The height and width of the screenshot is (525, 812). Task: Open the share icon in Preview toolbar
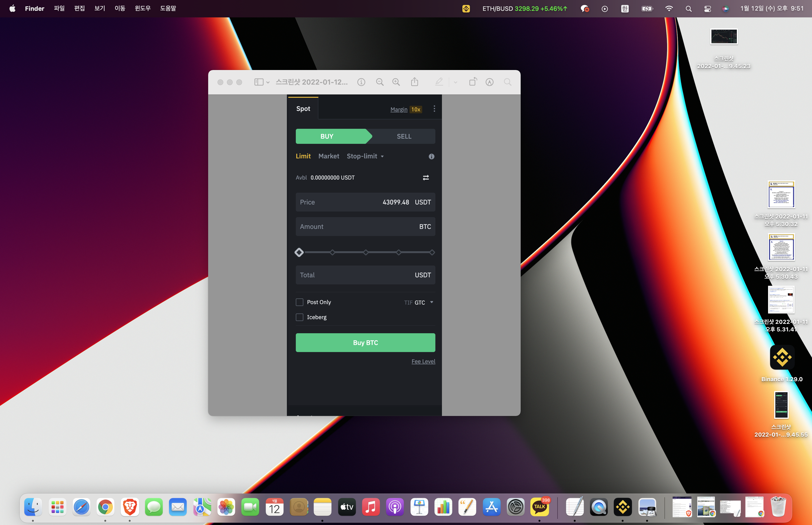pyautogui.click(x=414, y=82)
